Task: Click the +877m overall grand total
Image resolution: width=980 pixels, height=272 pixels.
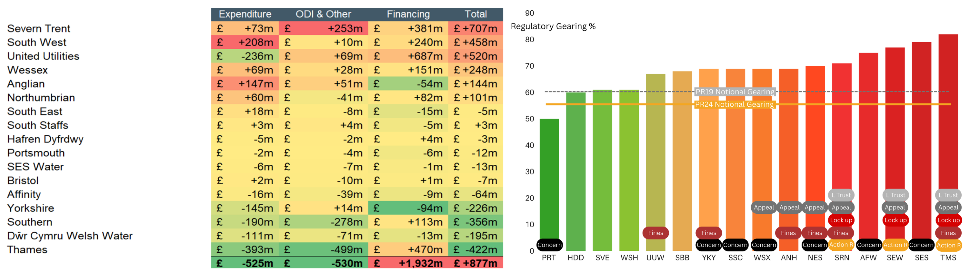Action: (x=475, y=263)
